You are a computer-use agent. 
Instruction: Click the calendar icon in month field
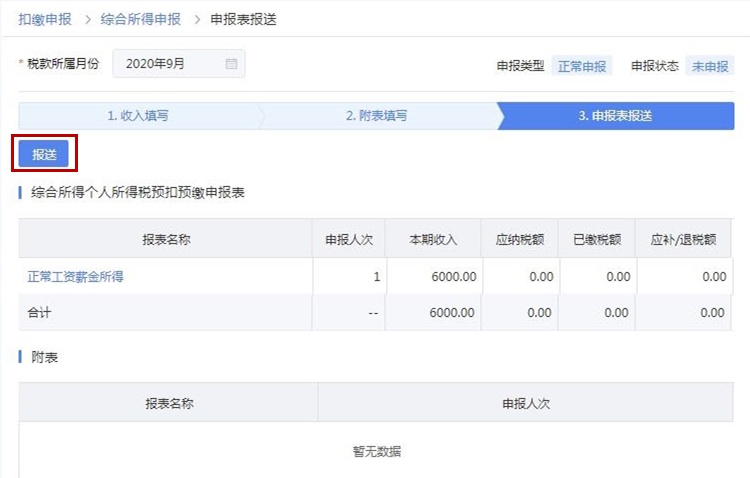point(231,64)
